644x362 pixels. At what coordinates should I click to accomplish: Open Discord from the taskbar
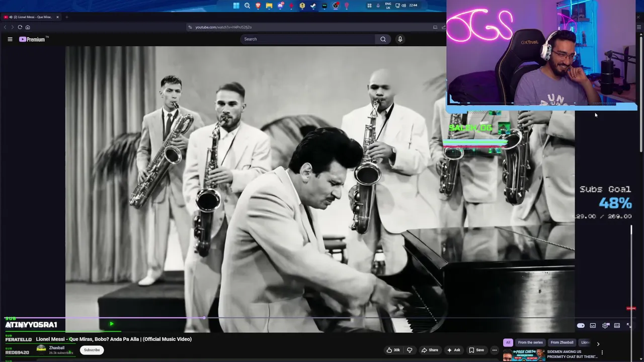[x=281, y=6]
